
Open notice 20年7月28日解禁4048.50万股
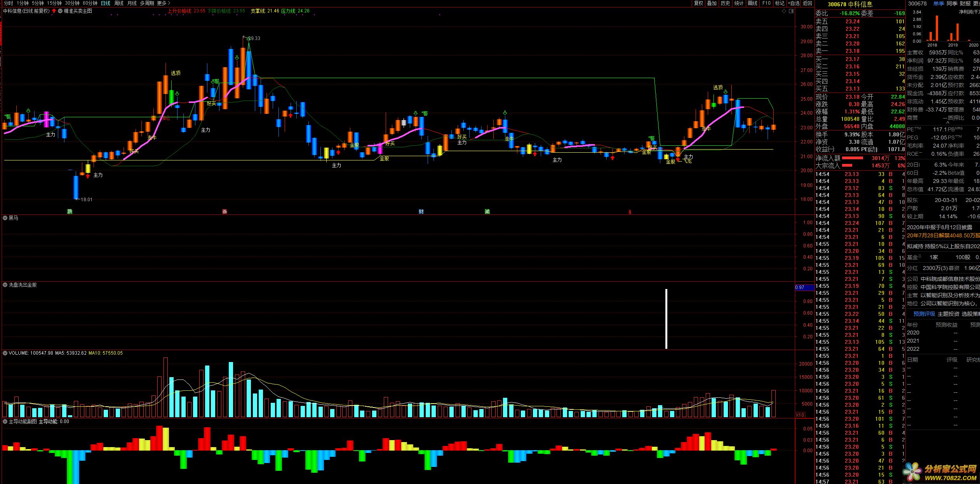click(943, 236)
